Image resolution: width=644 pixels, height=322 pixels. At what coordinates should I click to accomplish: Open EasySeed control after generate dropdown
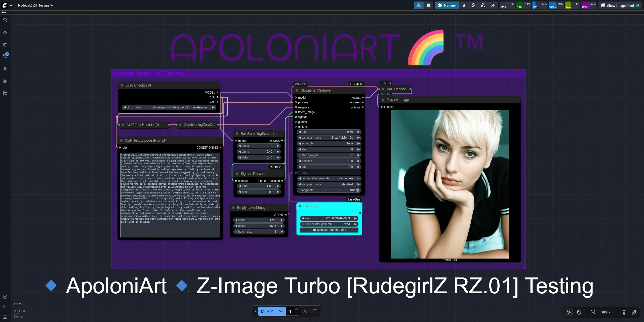tap(329, 224)
